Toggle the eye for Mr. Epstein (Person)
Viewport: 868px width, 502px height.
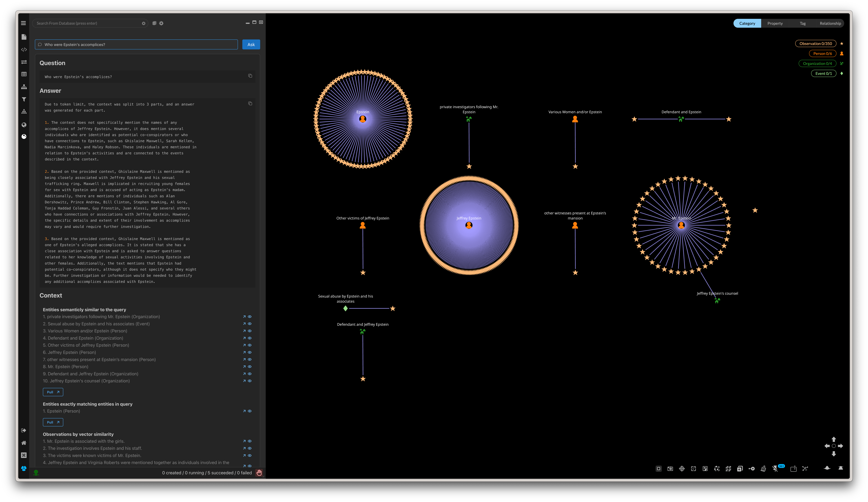coord(250,367)
